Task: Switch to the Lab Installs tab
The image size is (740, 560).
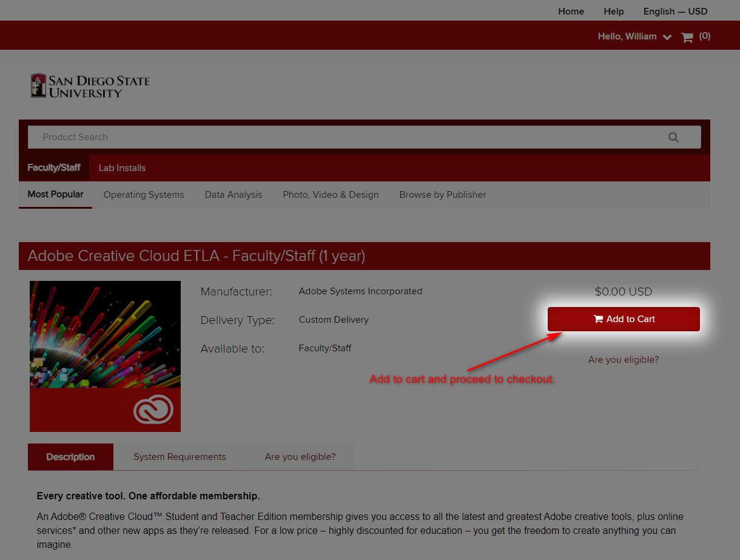Action: [x=122, y=168]
